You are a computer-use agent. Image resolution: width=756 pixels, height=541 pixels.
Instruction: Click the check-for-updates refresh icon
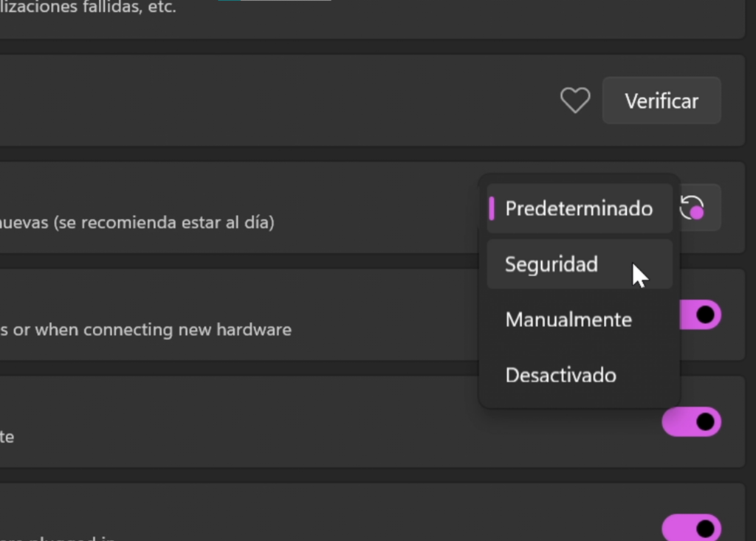point(697,207)
